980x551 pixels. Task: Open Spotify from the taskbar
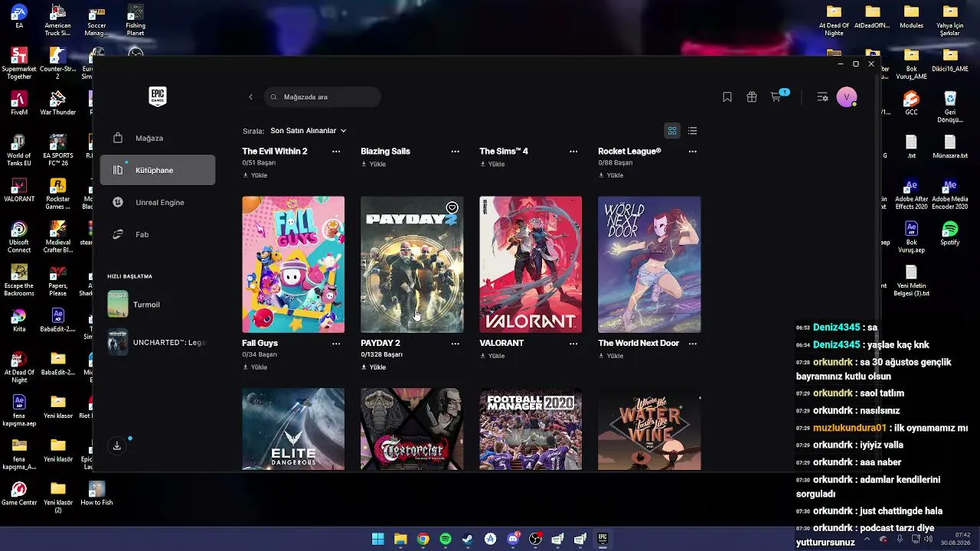pyautogui.click(x=446, y=540)
